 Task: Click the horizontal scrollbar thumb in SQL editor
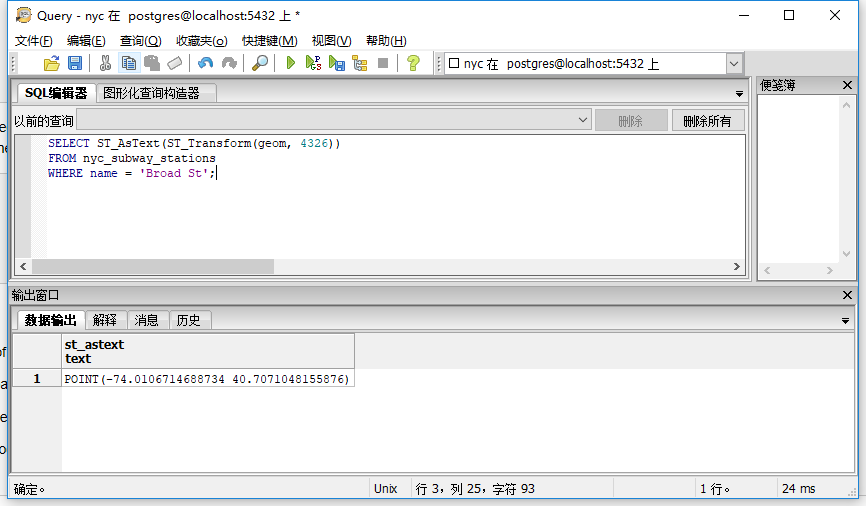click(153, 266)
